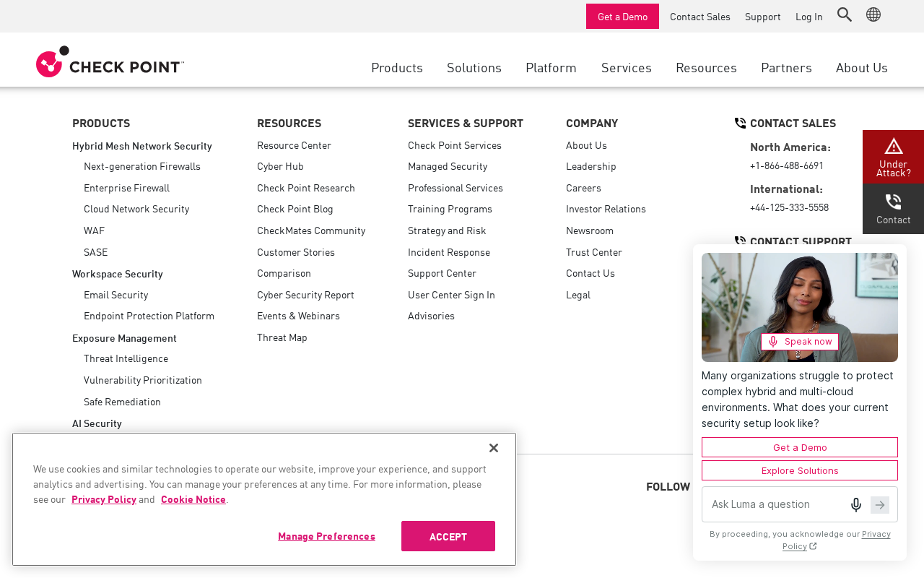Open the Solutions navigation menu
924x578 pixels.
(474, 67)
